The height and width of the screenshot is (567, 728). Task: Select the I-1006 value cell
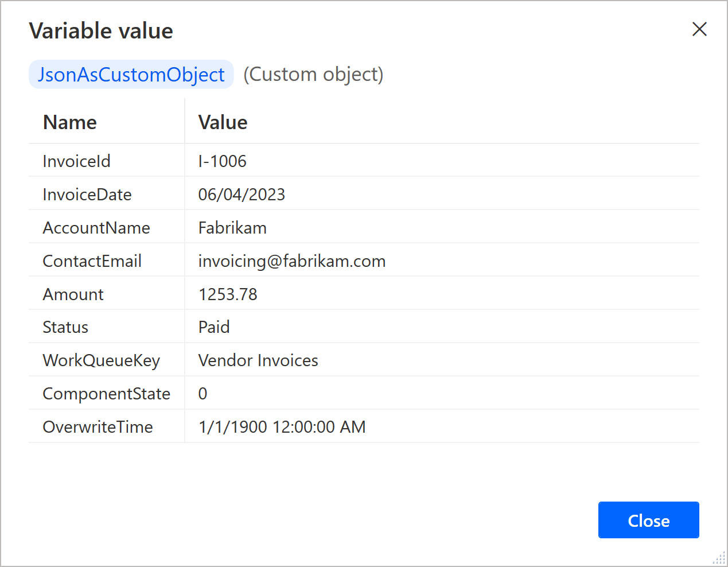point(223,161)
